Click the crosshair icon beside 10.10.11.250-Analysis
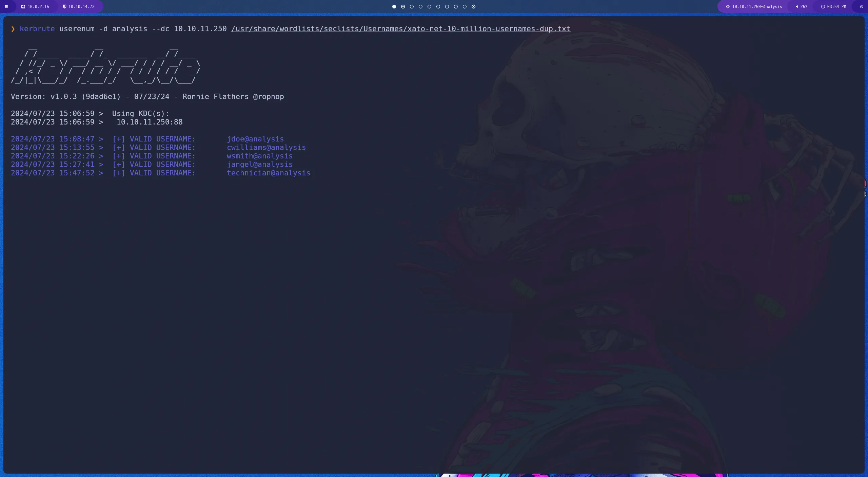The width and height of the screenshot is (868, 477). tap(727, 6)
